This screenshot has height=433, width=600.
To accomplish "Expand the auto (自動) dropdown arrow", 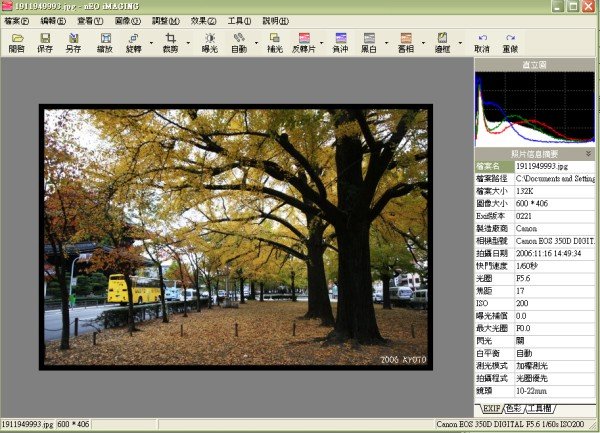I will (256, 43).
